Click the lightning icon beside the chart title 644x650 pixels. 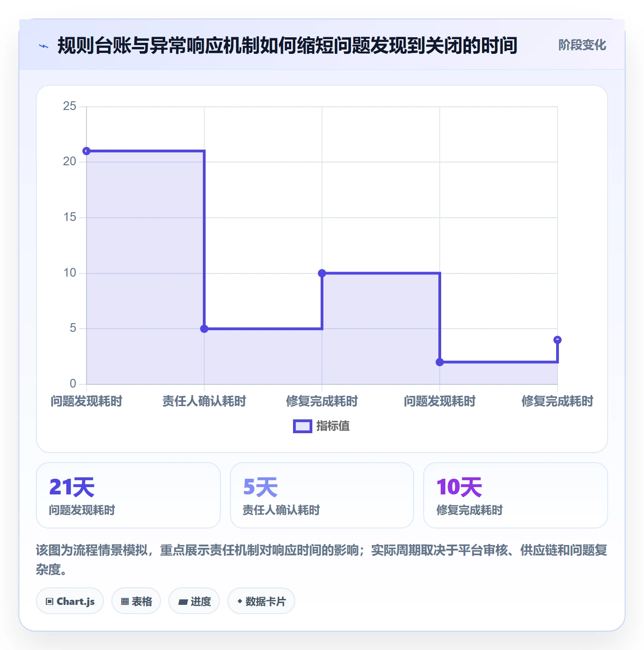(x=44, y=46)
